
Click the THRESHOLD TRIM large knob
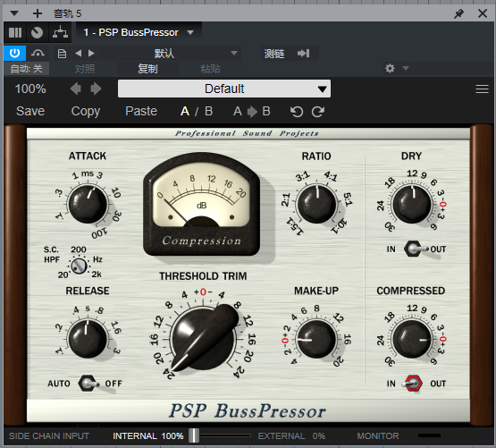[x=203, y=339]
